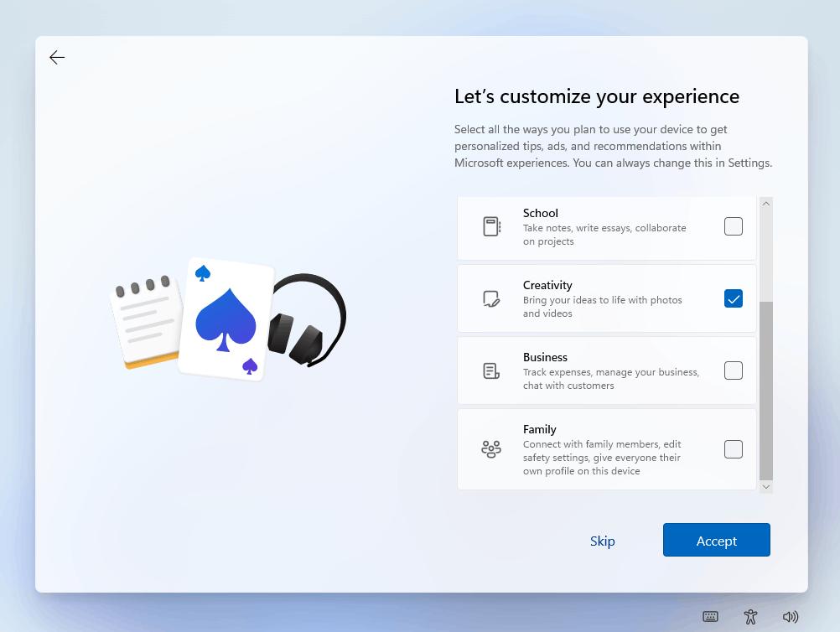
Task: Select the Family title text
Action: pyautogui.click(x=540, y=429)
